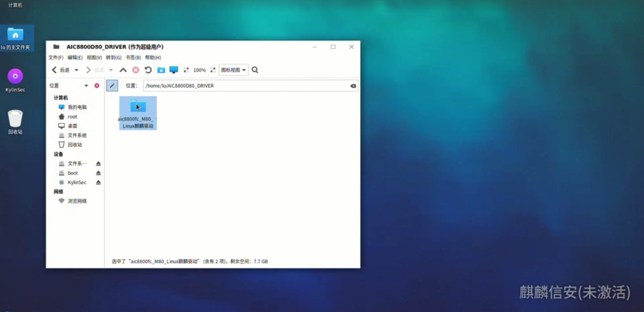Open the home folder from the toolbar
Screen dimensions: 644x312
pyautogui.click(x=161, y=70)
